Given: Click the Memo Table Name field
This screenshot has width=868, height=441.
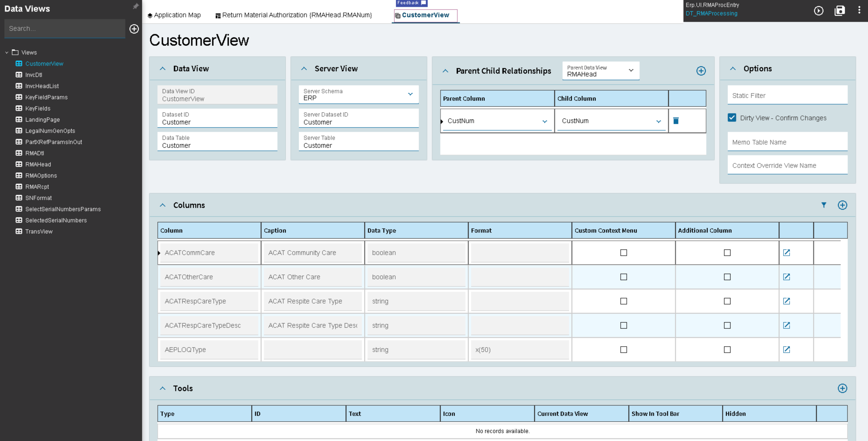Looking at the screenshot, I should 787,142.
